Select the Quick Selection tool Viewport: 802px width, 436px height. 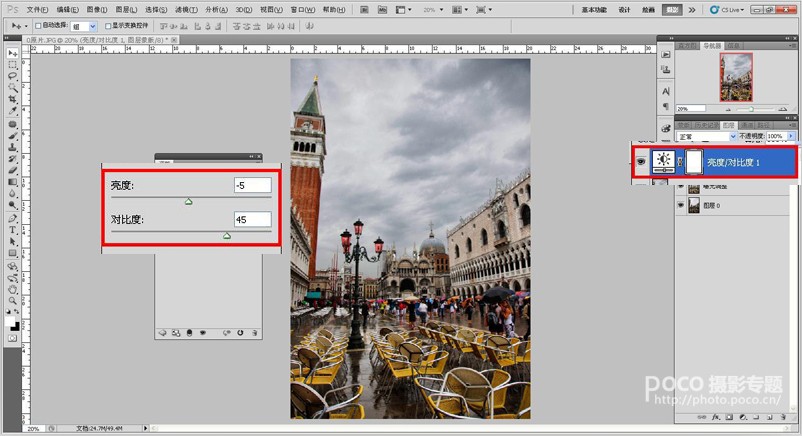pyautogui.click(x=13, y=88)
